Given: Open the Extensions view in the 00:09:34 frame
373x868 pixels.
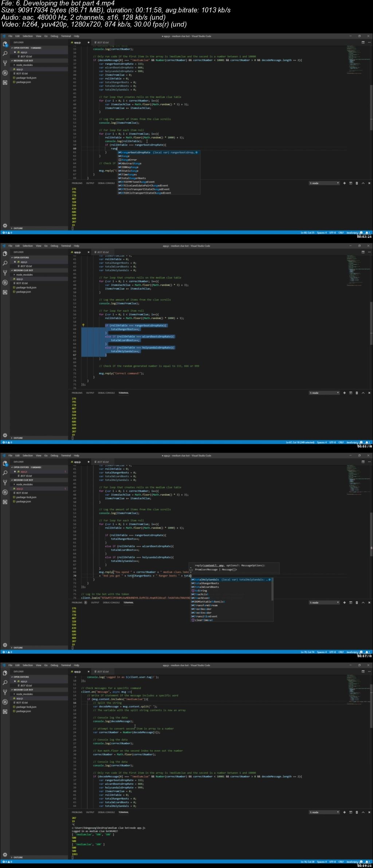Looking at the screenshot, I should [x=5, y=712].
